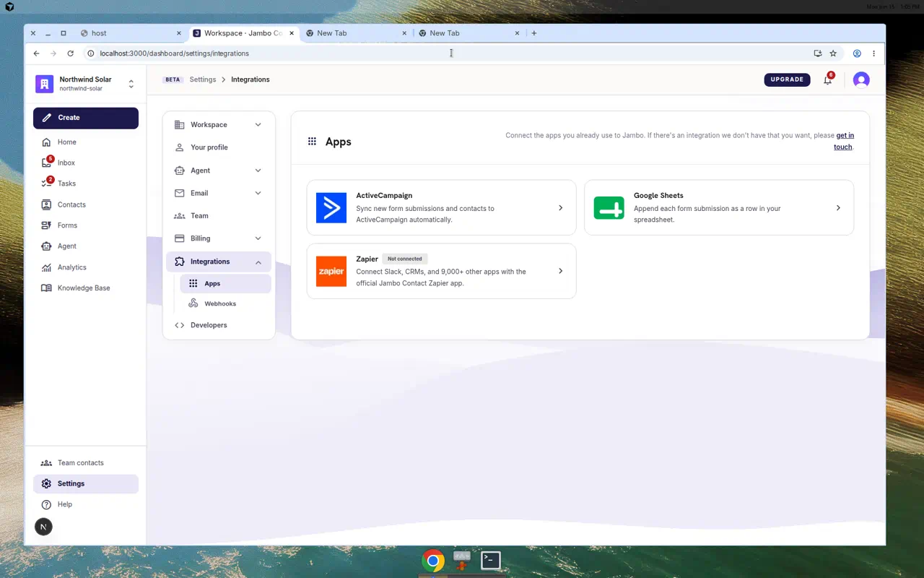The width and height of the screenshot is (924, 578).
Task: Open Knowledge Base in sidebar
Action: (85, 288)
